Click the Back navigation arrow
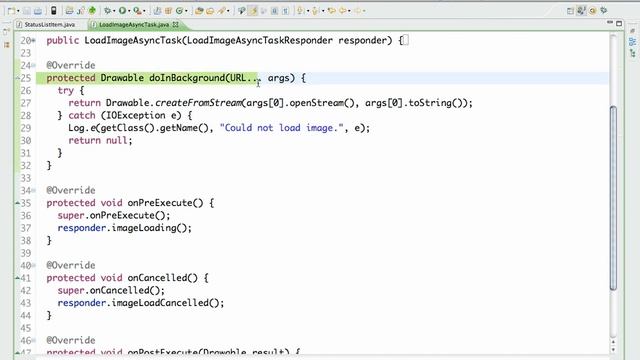The height and width of the screenshot is (360, 640). 343,11
